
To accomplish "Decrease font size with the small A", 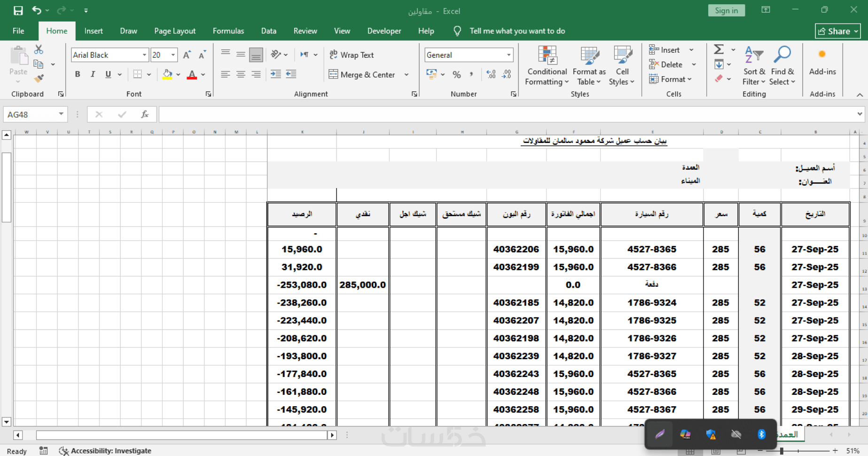I will pyautogui.click(x=202, y=55).
